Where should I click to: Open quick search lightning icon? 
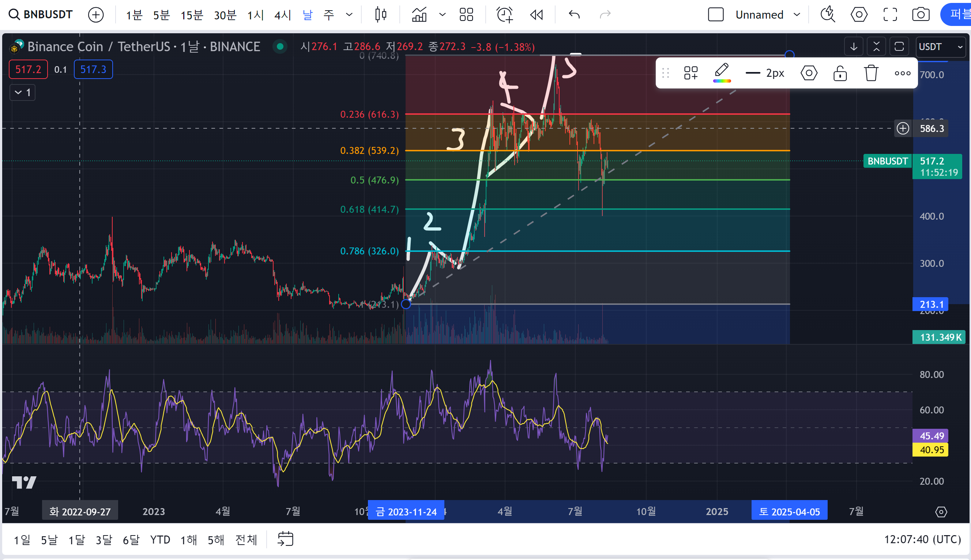(828, 15)
